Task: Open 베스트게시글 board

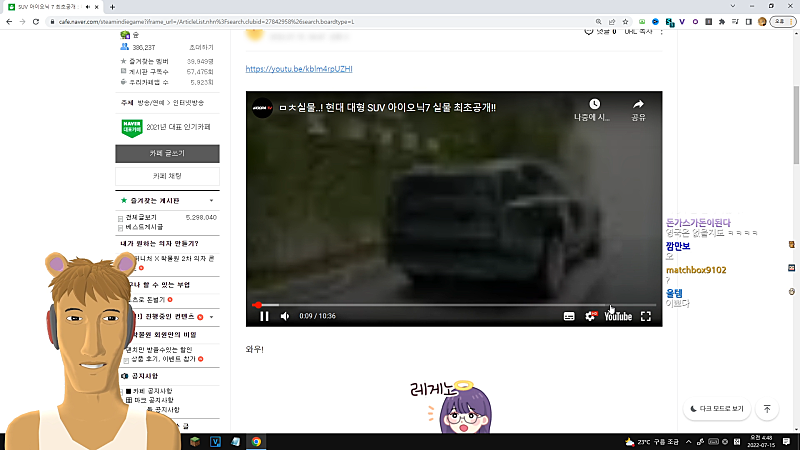Action: (x=144, y=227)
